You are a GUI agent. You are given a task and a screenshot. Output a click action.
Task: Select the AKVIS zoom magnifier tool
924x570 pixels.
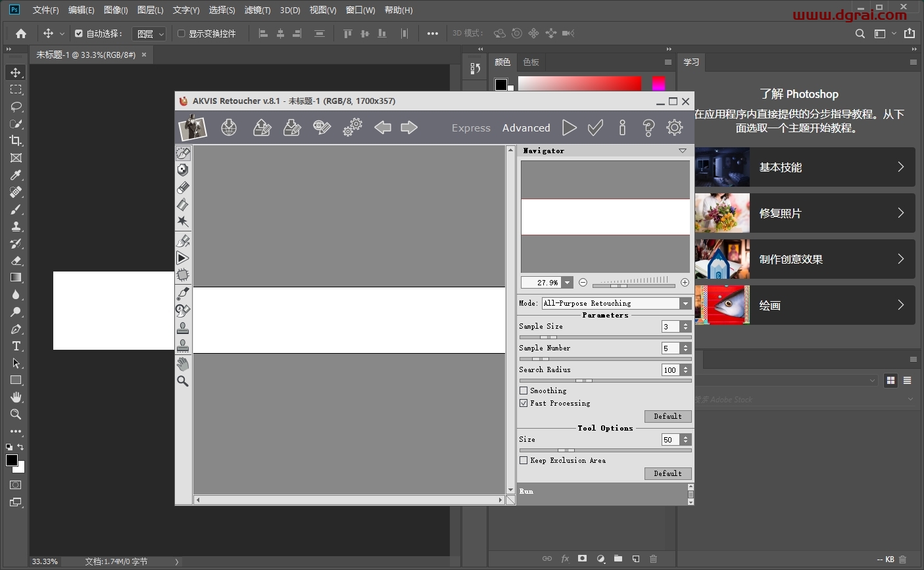[183, 381]
